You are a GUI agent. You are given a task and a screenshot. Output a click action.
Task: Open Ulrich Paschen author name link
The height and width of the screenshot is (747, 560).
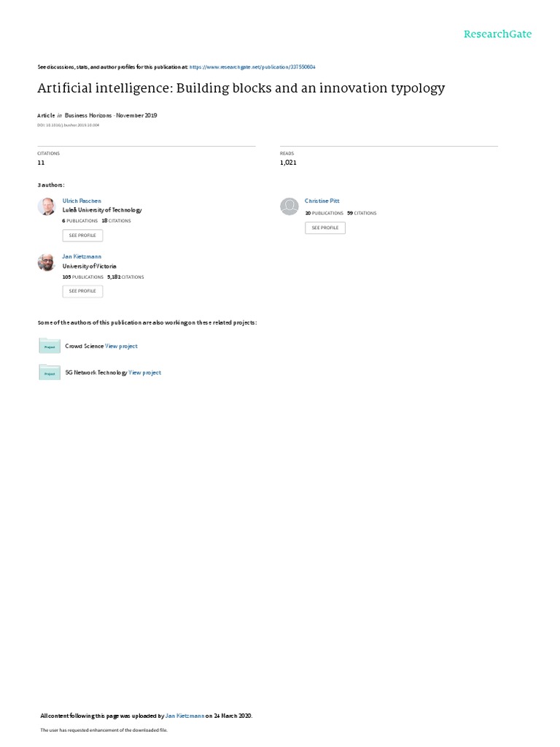click(x=82, y=201)
